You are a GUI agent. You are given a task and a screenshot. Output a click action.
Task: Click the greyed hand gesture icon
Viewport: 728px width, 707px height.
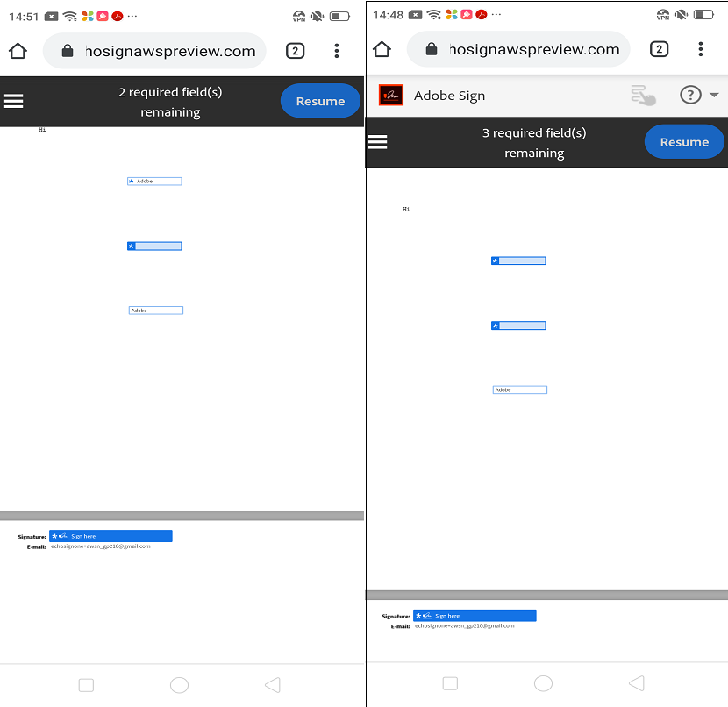(643, 95)
